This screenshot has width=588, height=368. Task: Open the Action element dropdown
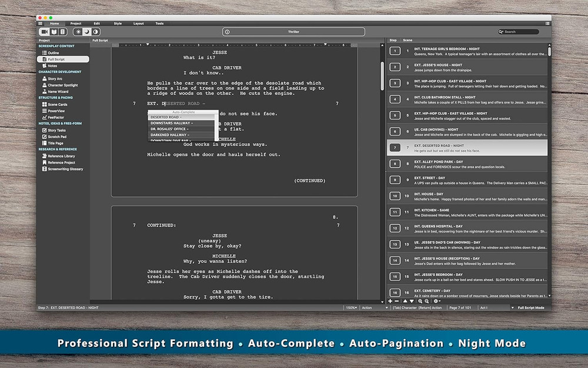(x=374, y=307)
